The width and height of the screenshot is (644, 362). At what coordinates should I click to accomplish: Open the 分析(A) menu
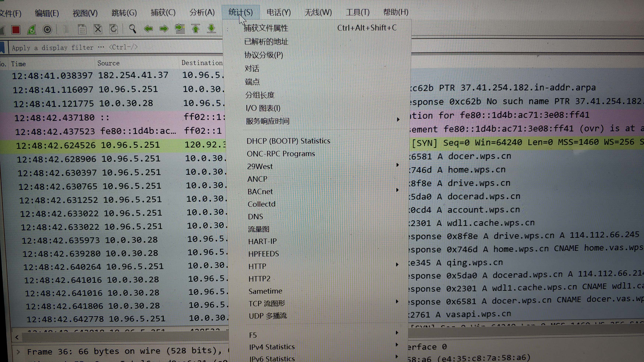point(202,13)
